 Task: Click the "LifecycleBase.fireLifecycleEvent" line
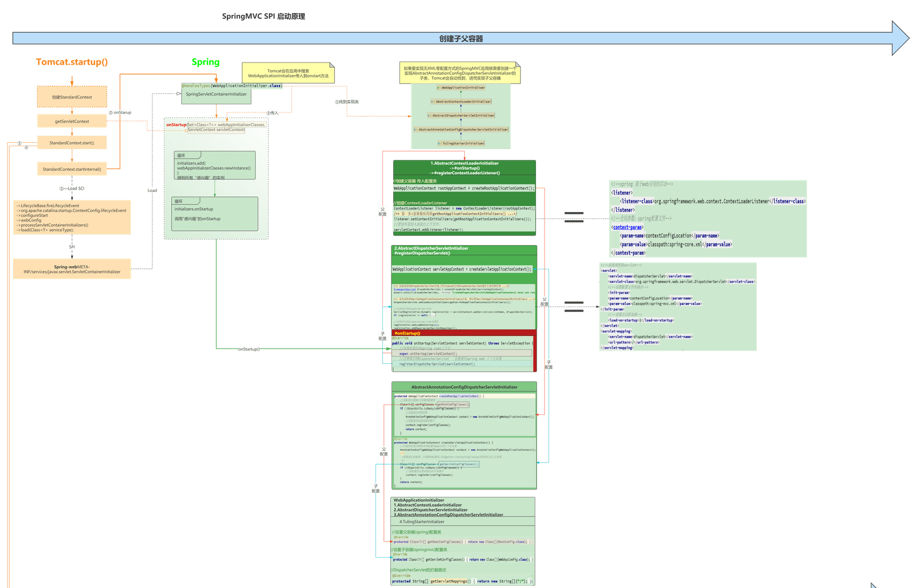[48, 206]
